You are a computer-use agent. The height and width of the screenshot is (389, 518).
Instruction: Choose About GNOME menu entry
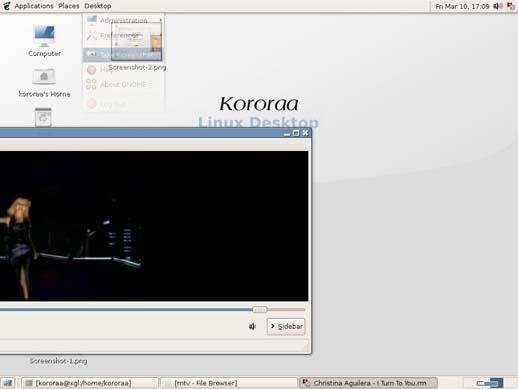(x=124, y=84)
